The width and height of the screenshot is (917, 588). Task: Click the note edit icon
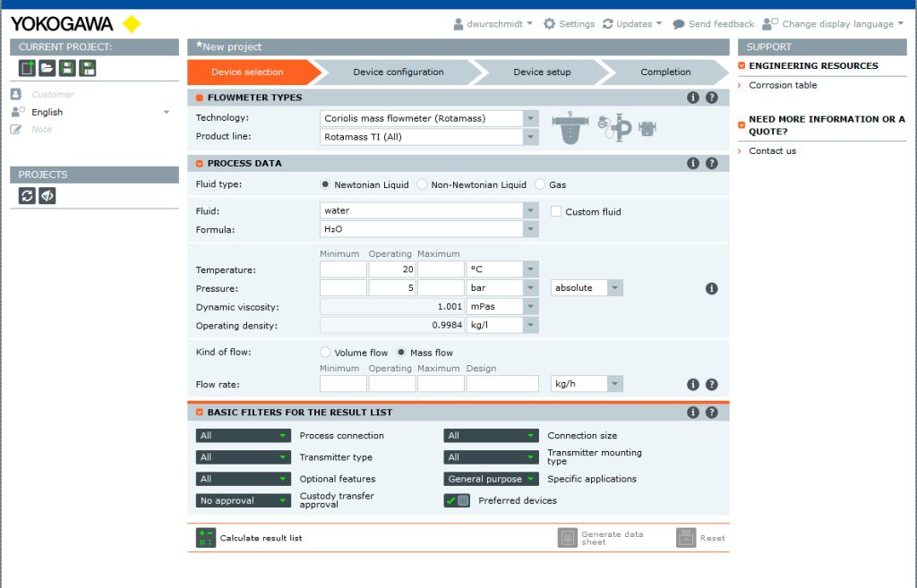coord(16,129)
